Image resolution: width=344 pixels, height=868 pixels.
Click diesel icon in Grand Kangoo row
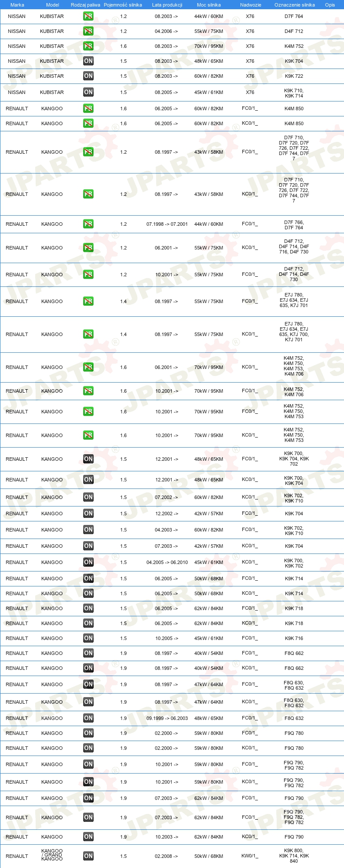tap(88, 856)
